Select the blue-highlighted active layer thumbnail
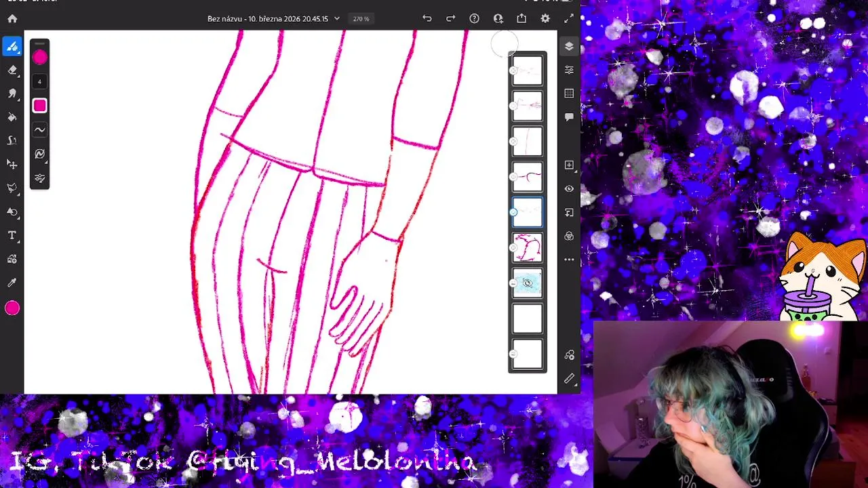 tap(528, 212)
